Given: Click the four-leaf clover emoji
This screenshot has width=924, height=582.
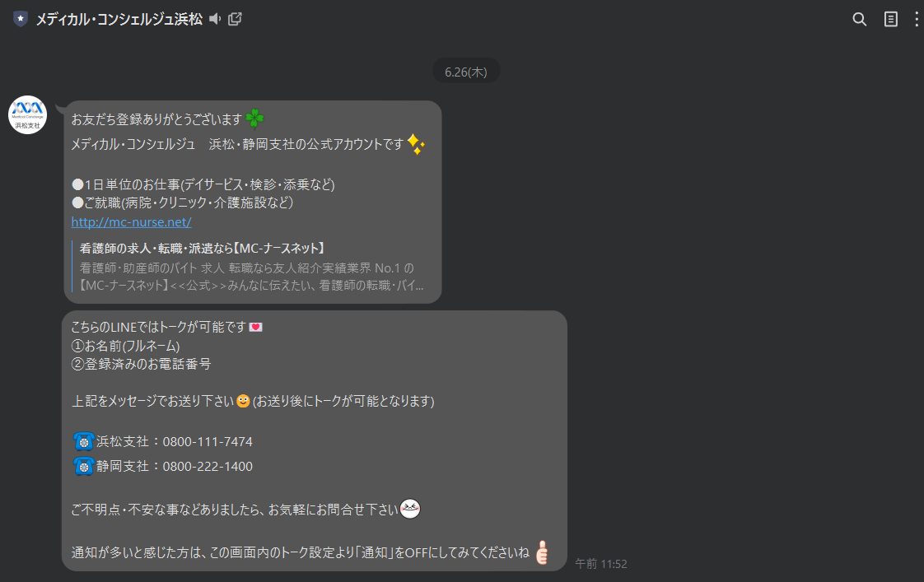Looking at the screenshot, I should [254, 119].
